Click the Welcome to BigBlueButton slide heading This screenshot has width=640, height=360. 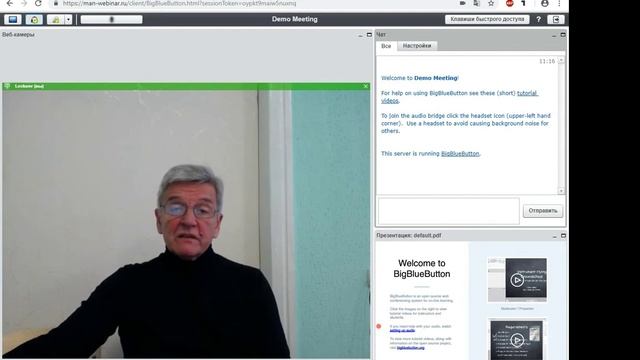coord(422,269)
